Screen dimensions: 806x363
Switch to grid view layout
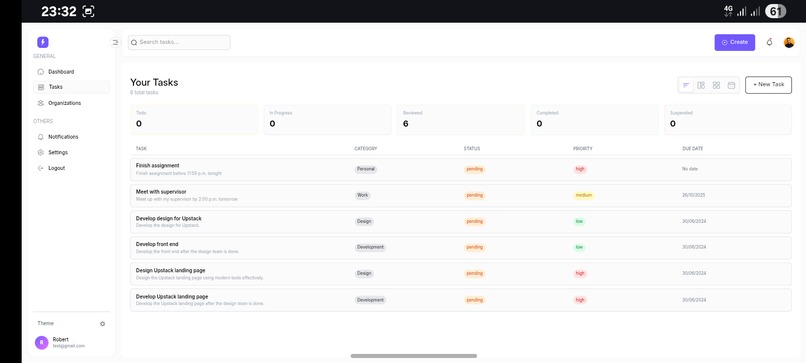point(716,85)
